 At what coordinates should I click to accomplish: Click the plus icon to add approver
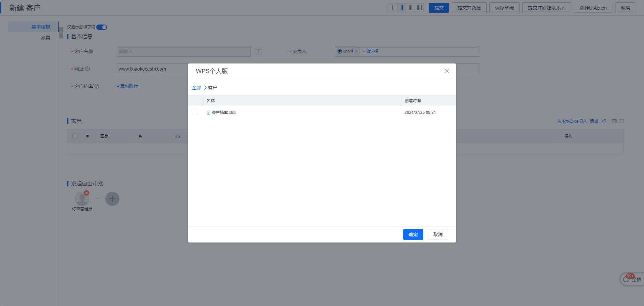coord(112,199)
